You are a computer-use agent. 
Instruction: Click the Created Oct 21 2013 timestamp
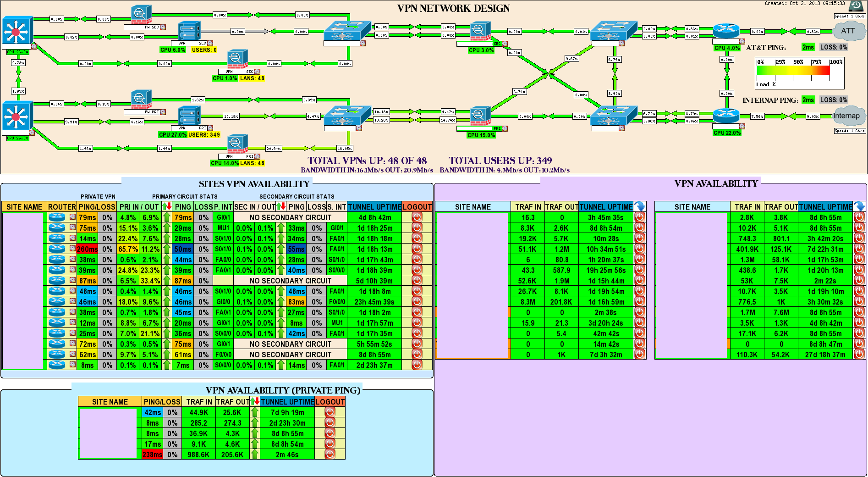click(805, 3)
